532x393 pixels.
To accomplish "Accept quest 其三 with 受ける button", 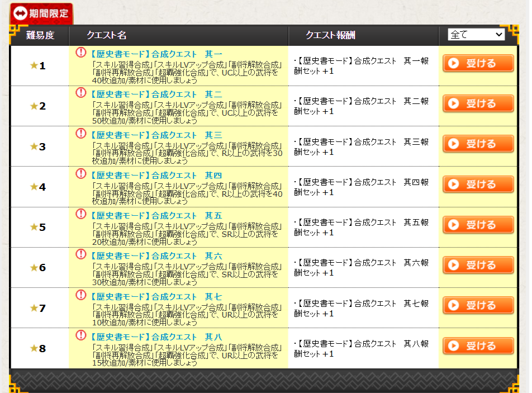I will 478,144.
